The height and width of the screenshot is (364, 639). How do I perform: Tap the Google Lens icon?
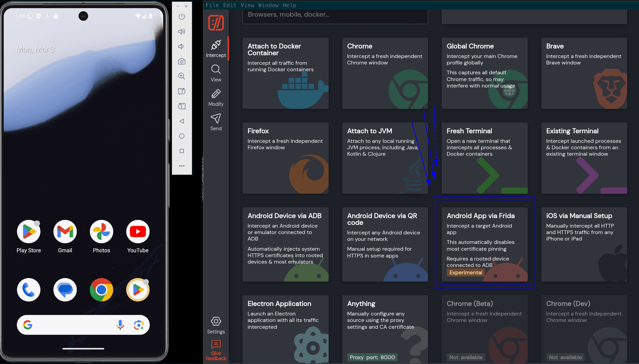(139, 325)
